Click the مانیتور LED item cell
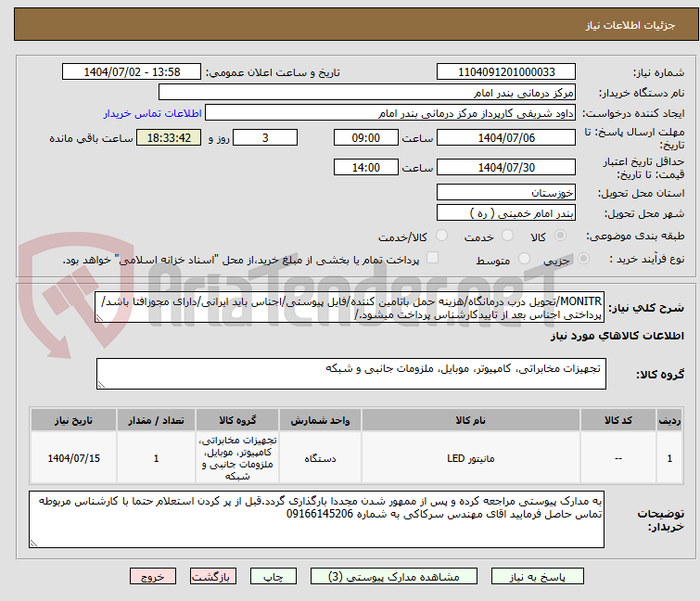 point(471,458)
